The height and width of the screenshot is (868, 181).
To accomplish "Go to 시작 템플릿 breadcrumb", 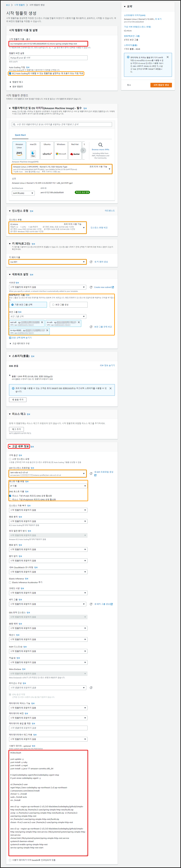I will point(20,5).
